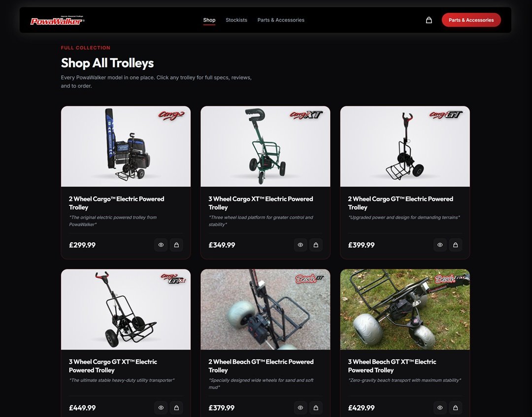Quick view the 2 Wheel Cargo trolley
The width and height of the screenshot is (532, 417).
pyautogui.click(x=161, y=245)
